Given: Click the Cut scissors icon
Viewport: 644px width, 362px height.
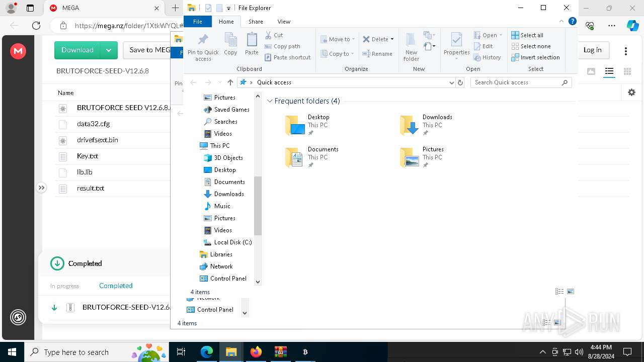Looking at the screenshot, I should (x=268, y=35).
